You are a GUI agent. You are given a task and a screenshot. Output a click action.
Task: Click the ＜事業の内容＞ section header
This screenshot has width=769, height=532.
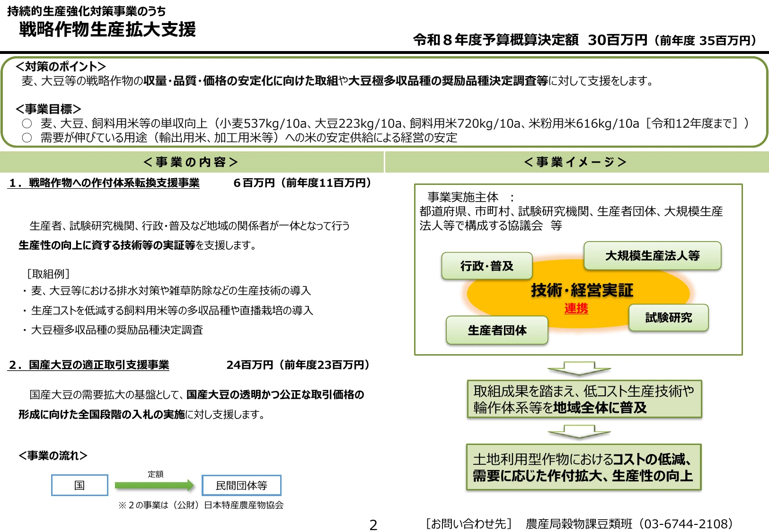pos(191,162)
